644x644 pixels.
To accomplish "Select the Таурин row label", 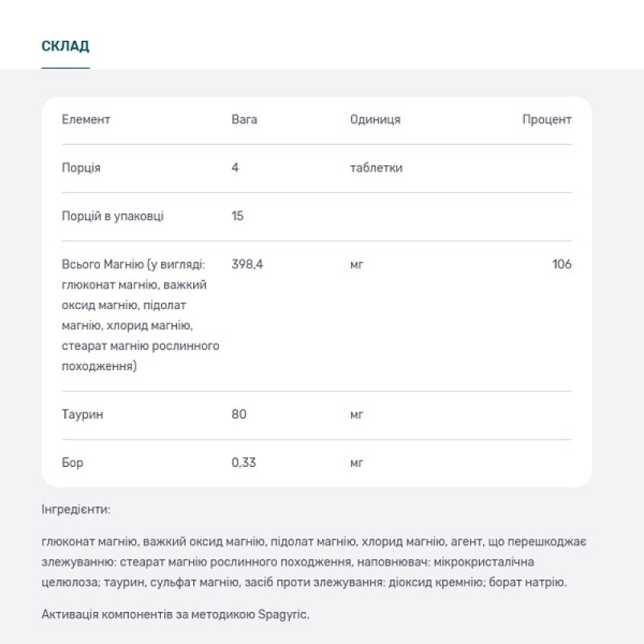I will point(83,415).
